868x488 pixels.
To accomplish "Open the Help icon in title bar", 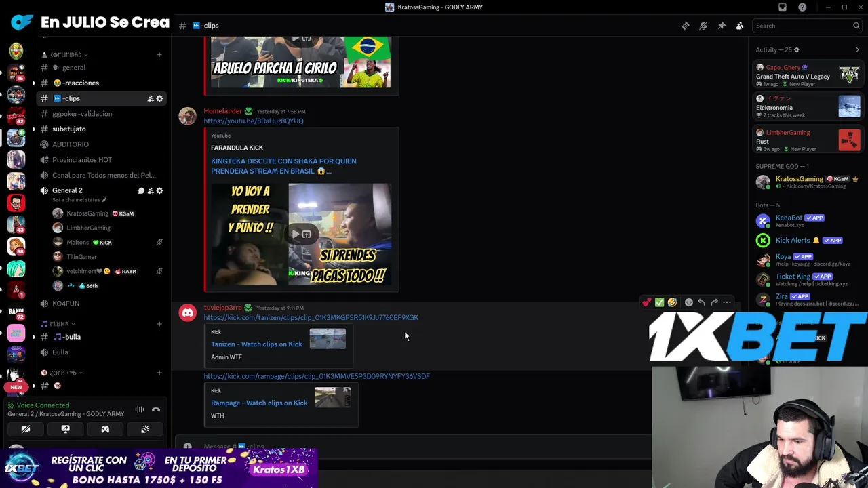I will coord(803,7).
